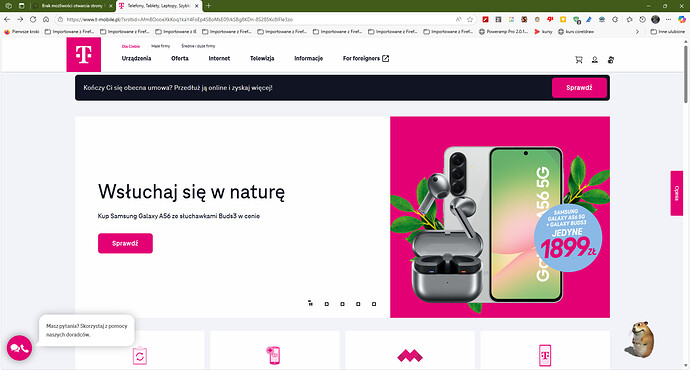The width and height of the screenshot is (690, 370).
Task: Open the user account icon
Action: point(595,60)
